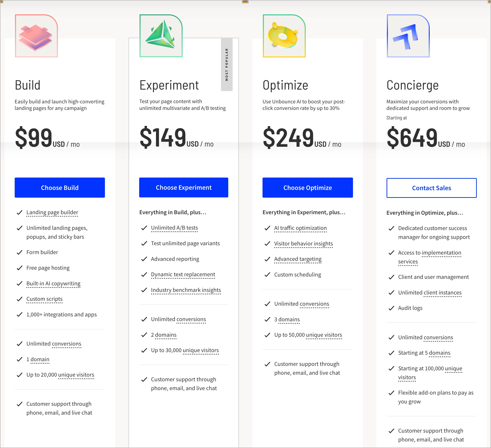Click the Build plan pink layers icon
The height and width of the screenshot is (448, 491).
coord(36,36)
